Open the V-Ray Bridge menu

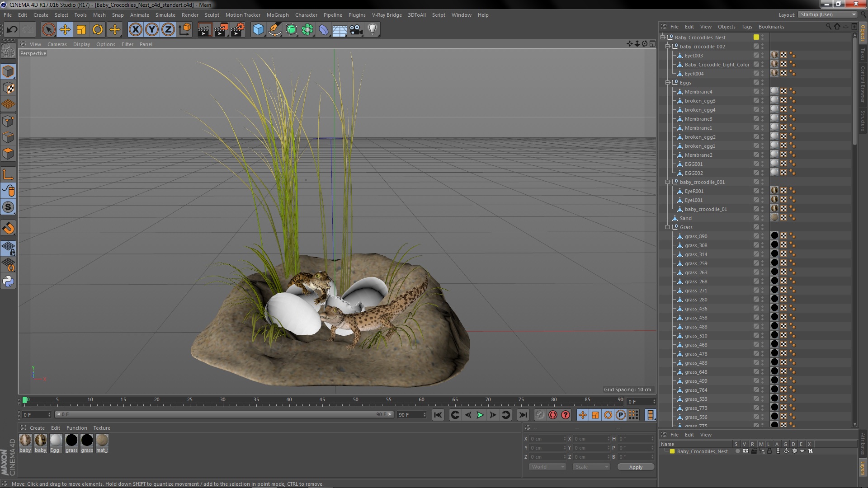pos(387,15)
